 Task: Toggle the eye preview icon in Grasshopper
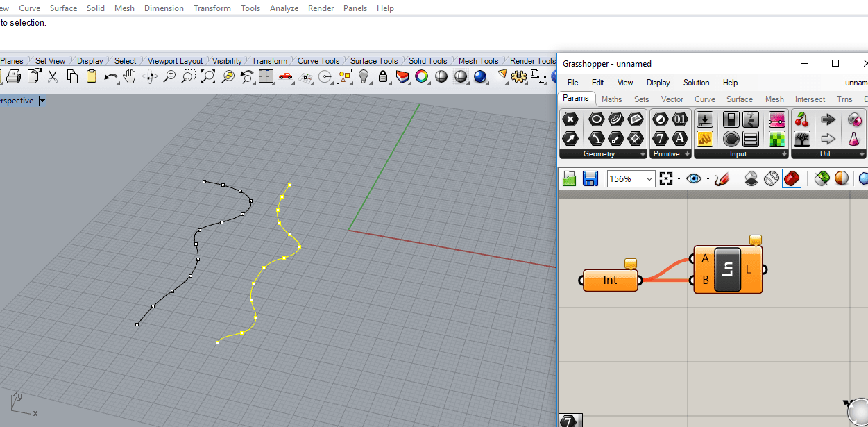coord(694,178)
